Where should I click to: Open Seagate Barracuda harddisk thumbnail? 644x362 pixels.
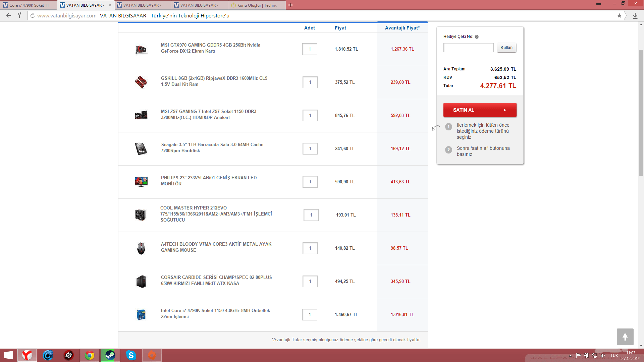pos(141,148)
